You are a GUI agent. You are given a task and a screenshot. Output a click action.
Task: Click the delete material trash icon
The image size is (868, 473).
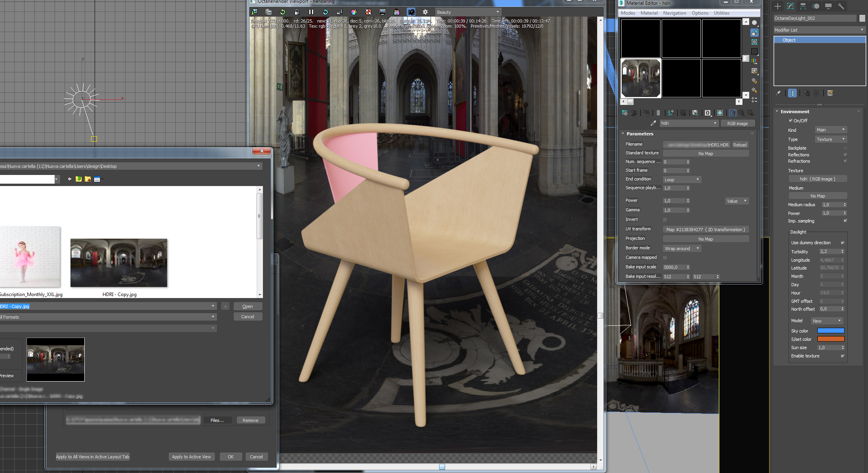658,113
